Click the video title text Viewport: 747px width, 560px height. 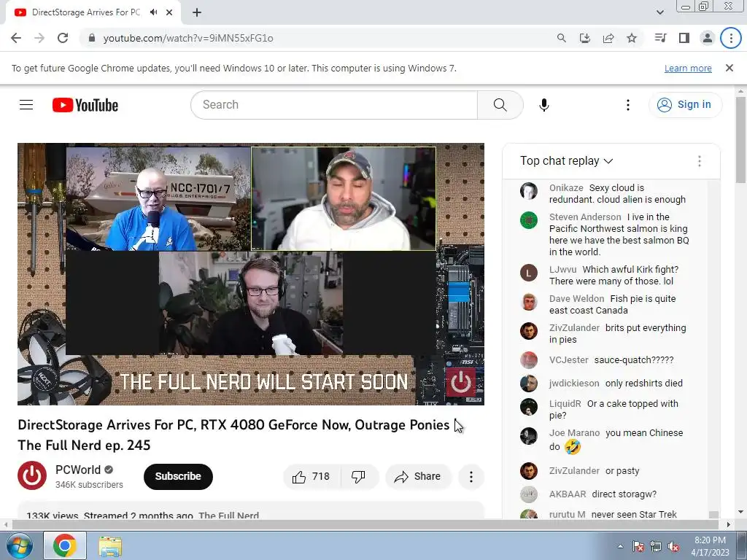tap(233, 435)
